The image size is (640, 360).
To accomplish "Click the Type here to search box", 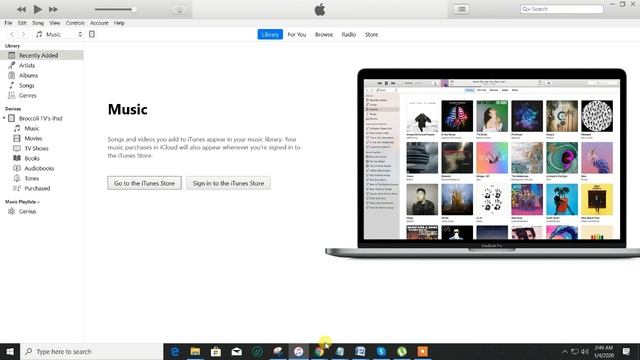I will tap(91, 351).
